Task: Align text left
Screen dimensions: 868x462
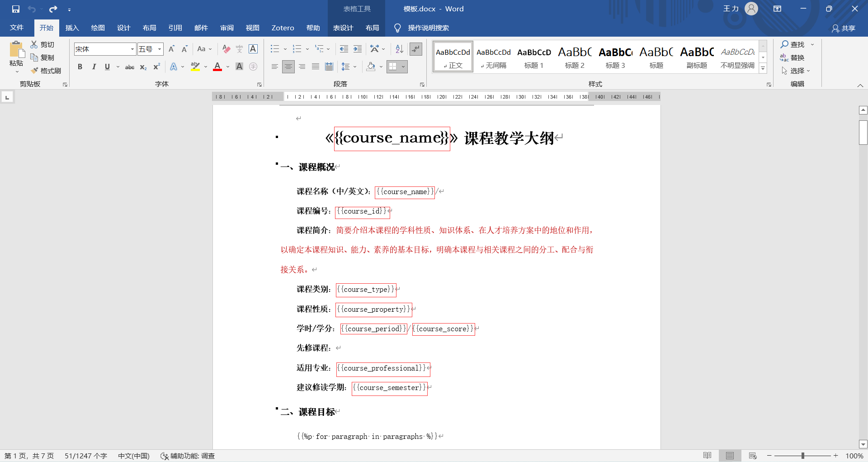Action: (x=274, y=67)
